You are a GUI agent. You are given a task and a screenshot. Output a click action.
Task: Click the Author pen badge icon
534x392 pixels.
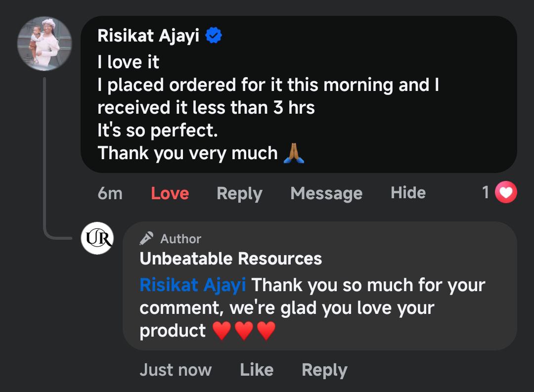(146, 239)
